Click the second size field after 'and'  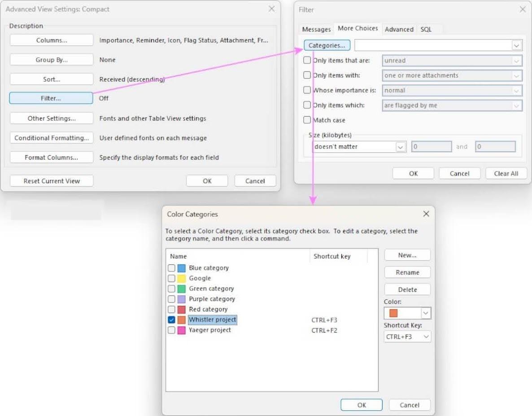[495, 147]
